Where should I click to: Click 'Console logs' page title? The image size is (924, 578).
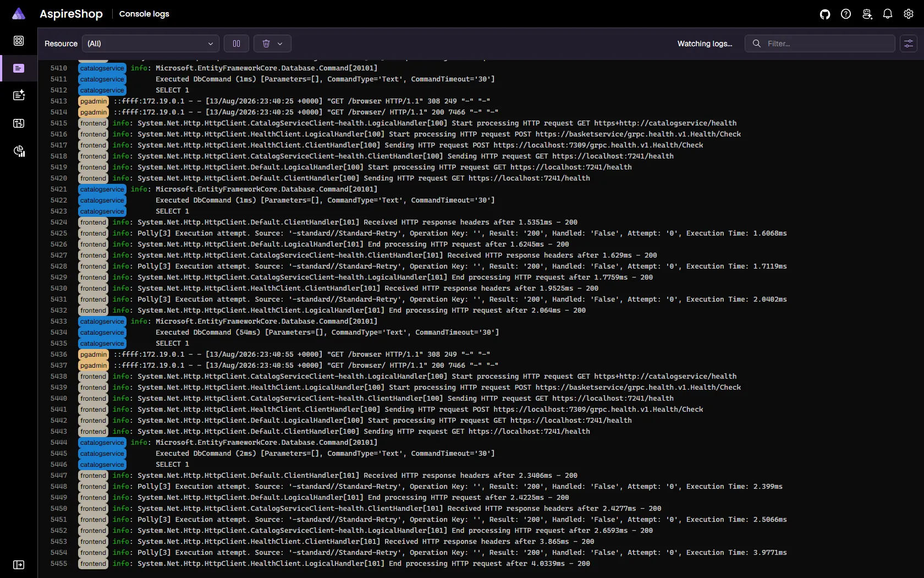pos(144,14)
